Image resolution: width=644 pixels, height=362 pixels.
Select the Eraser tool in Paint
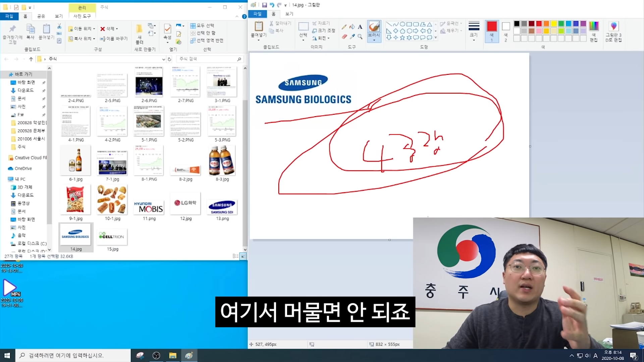344,37
